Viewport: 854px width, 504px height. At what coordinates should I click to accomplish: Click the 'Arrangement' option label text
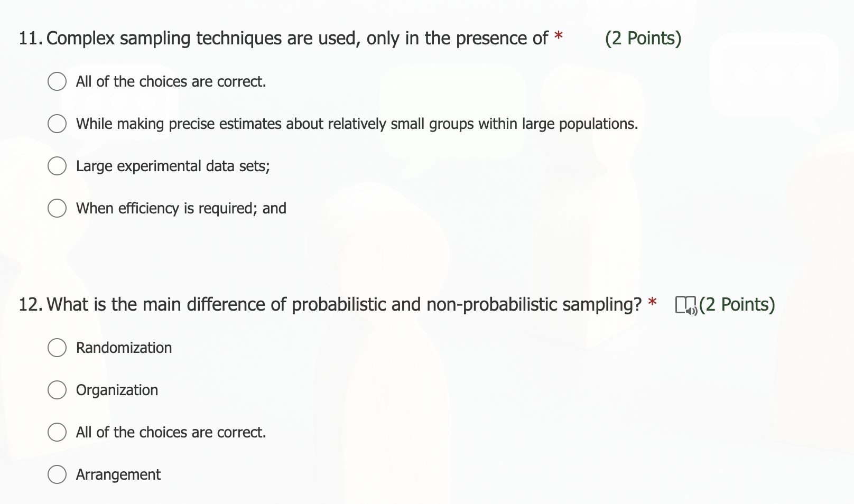(117, 474)
